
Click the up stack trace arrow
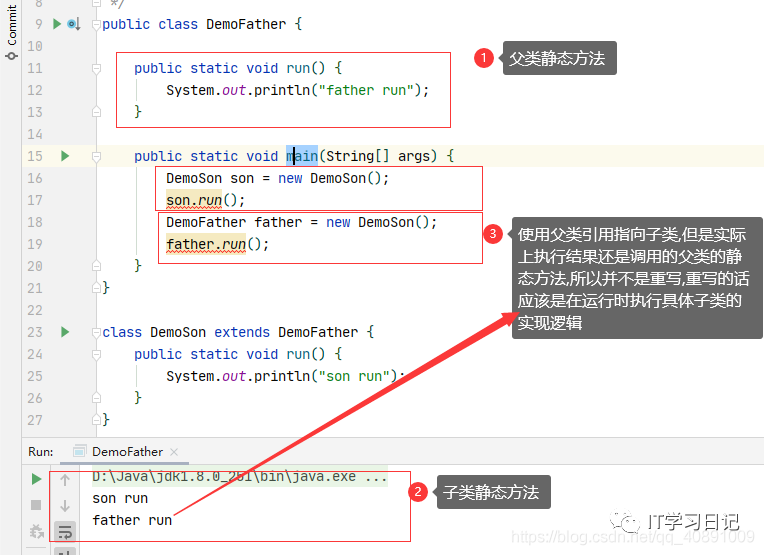(65, 480)
